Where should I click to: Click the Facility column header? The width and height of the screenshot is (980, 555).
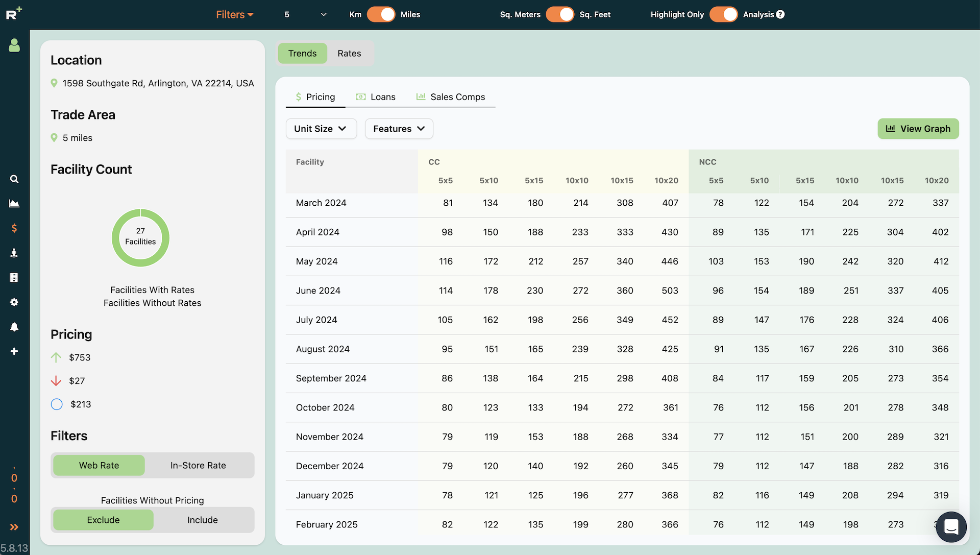(x=310, y=162)
